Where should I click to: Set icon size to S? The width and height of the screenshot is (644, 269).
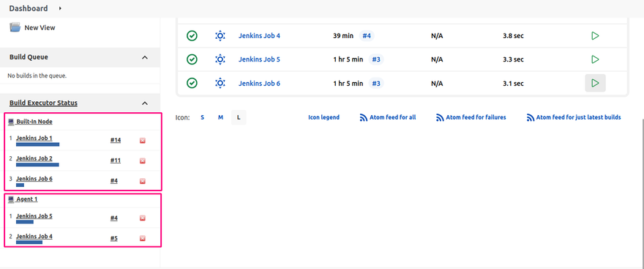pos(202,117)
